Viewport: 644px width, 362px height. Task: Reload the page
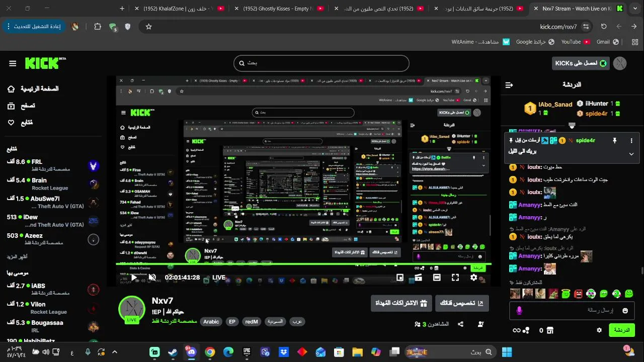(x=604, y=27)
